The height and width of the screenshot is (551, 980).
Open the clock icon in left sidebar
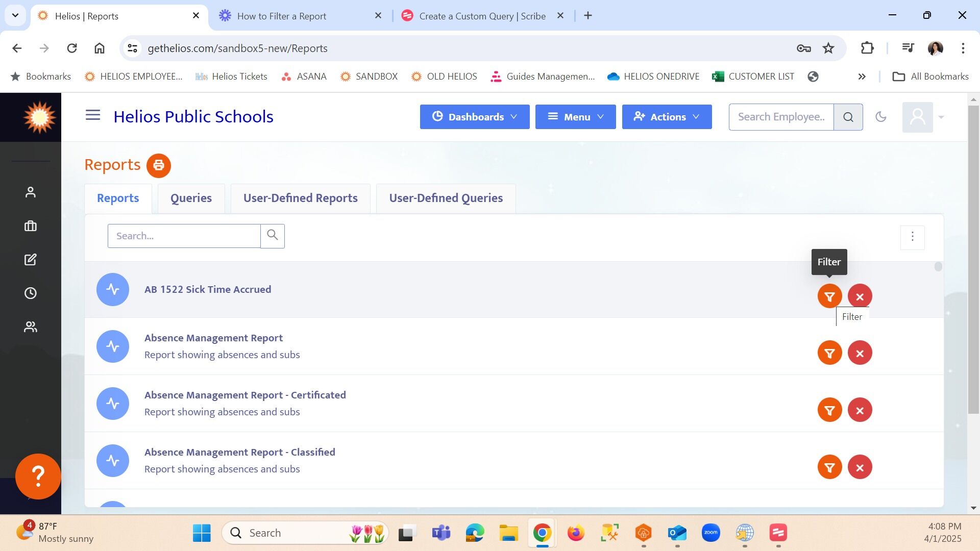pos(31,293)
